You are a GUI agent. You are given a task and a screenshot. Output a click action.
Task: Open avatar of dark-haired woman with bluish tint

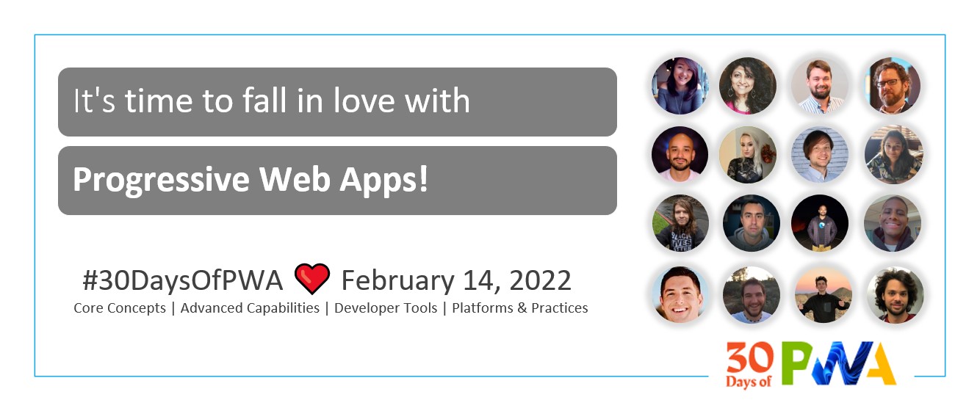pyautogui.click(x=680, y=86)
